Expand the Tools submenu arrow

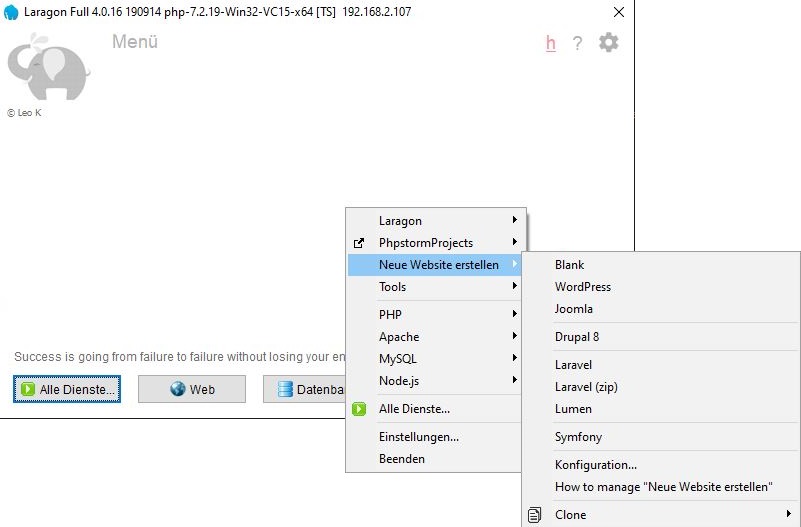pyautogui.click(x=514, y=285)
